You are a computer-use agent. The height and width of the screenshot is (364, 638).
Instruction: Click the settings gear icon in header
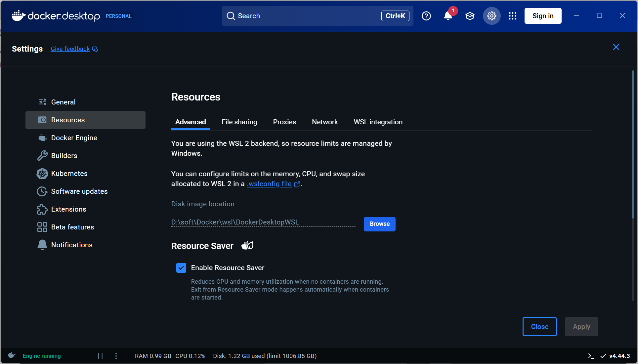[492, 16]
